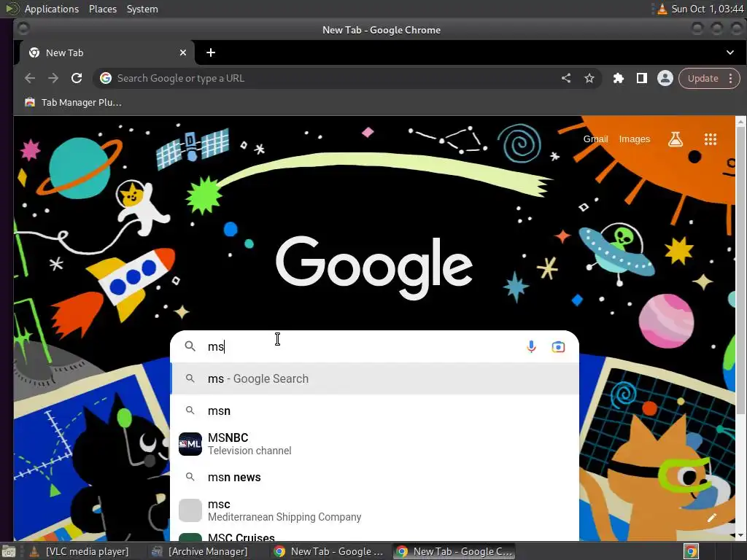The height and width of the screenshot is (560, 747).
Task: Open the System menu
Action: (142, 9)
